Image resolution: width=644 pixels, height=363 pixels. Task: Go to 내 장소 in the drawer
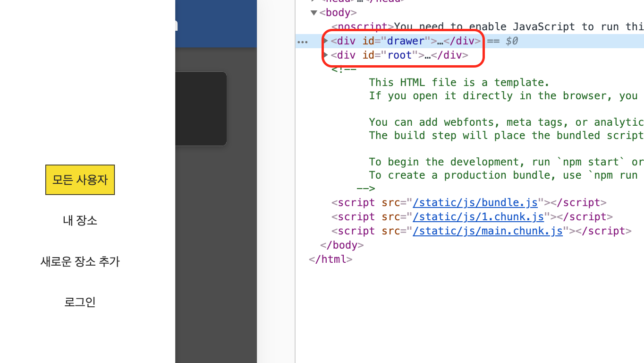[x=80, y=220]
